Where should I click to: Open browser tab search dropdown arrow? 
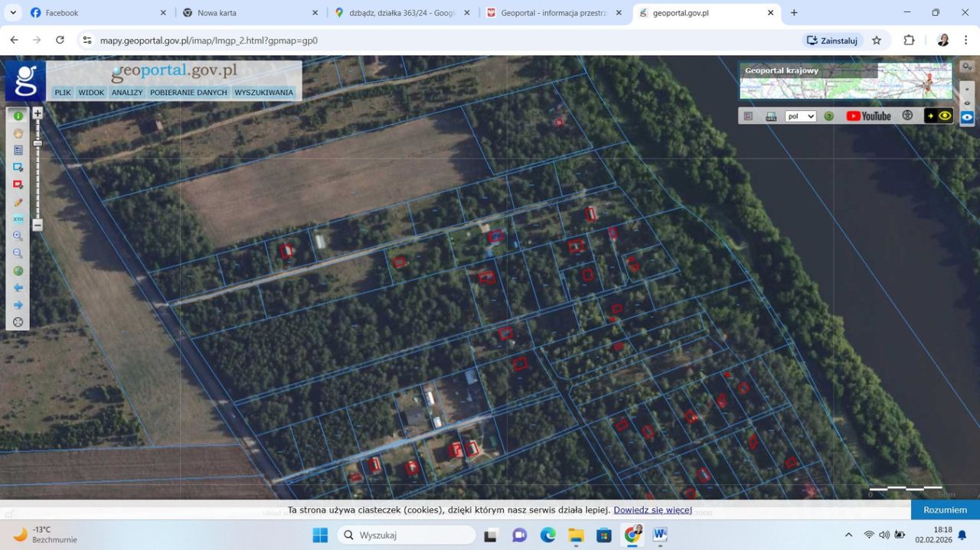pyautogui.click(x=13, y=13)
